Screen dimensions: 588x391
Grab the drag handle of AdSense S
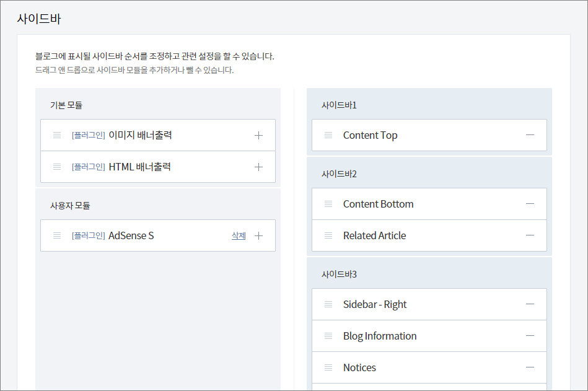(x=57, y=236)
